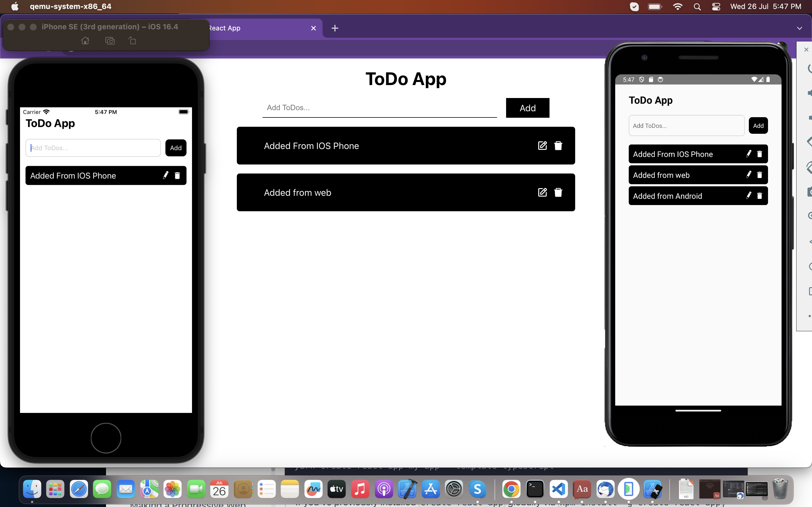Viewport: 812px width, 507px height.
Task: Edit 'Added From IOS Phone' todo in web app
Action: pyautogui.click(x=542, y=146)
